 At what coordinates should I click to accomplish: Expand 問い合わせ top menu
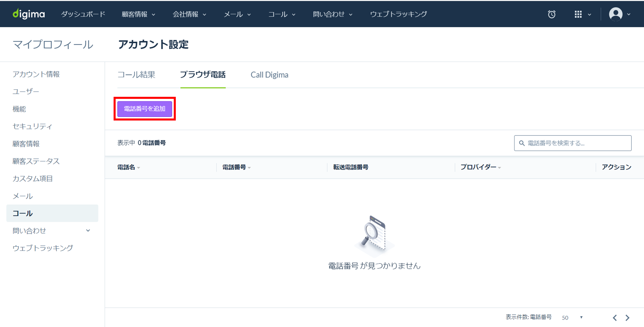coord(333,14)
